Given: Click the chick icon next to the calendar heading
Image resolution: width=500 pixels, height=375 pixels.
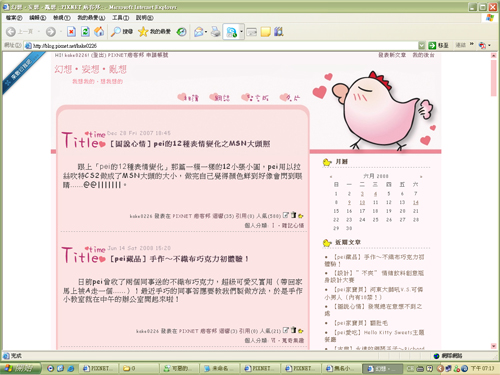Looking at the screenshot, I should coord(327,162).
